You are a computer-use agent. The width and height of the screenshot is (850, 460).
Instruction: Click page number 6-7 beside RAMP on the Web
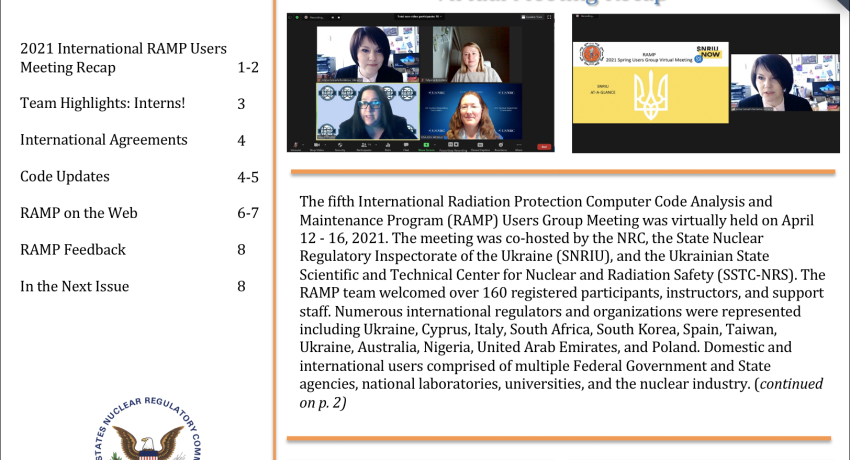pyautogui.click(x=248, y=213)
